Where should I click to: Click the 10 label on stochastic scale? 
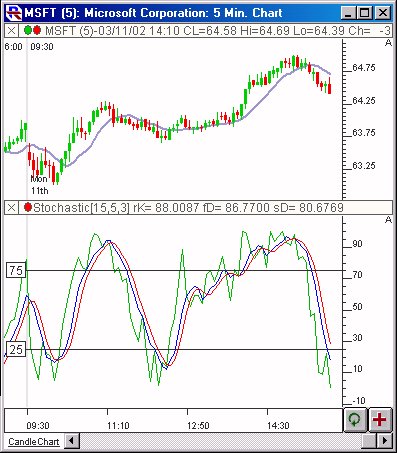[x=357, y=369]
